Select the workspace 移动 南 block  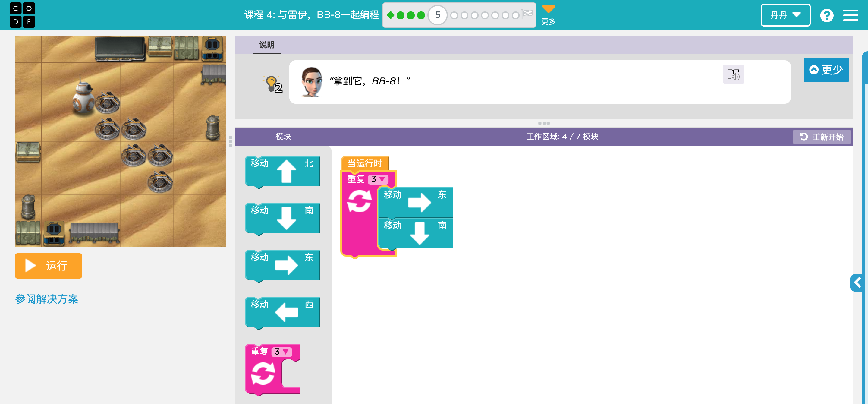point(416,233)
